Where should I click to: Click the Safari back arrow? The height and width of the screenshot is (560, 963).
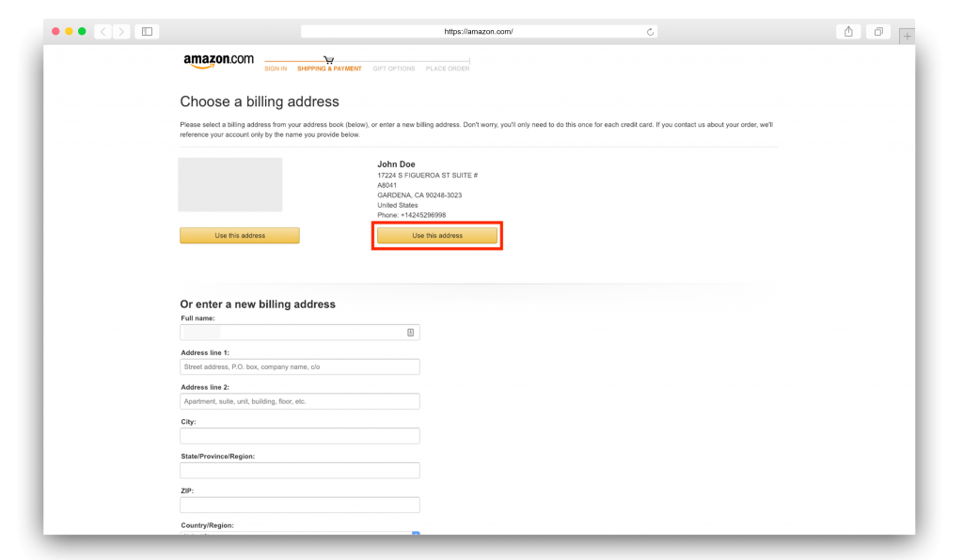pyautogui.click(x=103, y=31)
